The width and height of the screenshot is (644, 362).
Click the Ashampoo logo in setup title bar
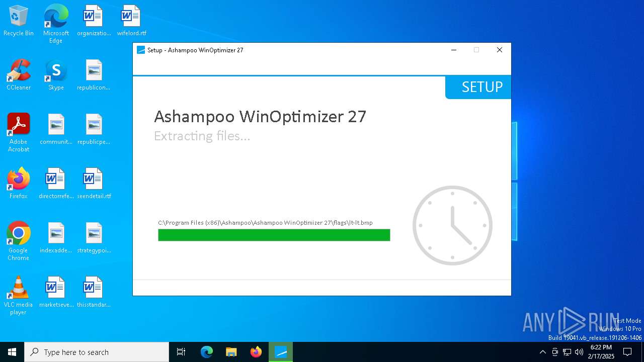coord(141,50)
